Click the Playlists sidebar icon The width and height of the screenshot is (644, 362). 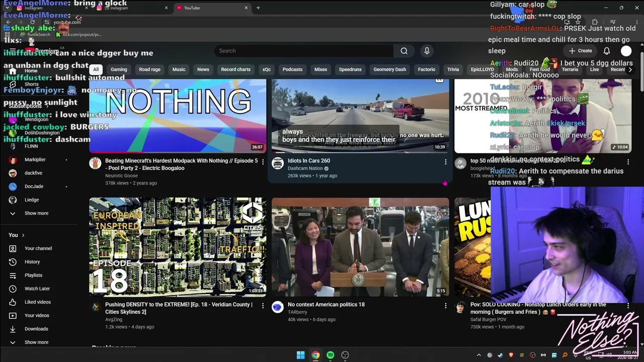[x=13, y=276]
